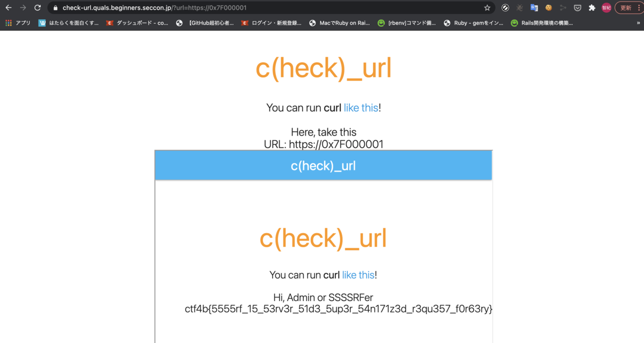Open the はたらくを面白くす... bookmark
Screen dimensions: 644x343
pyautogui.click(x=69, y=23)
